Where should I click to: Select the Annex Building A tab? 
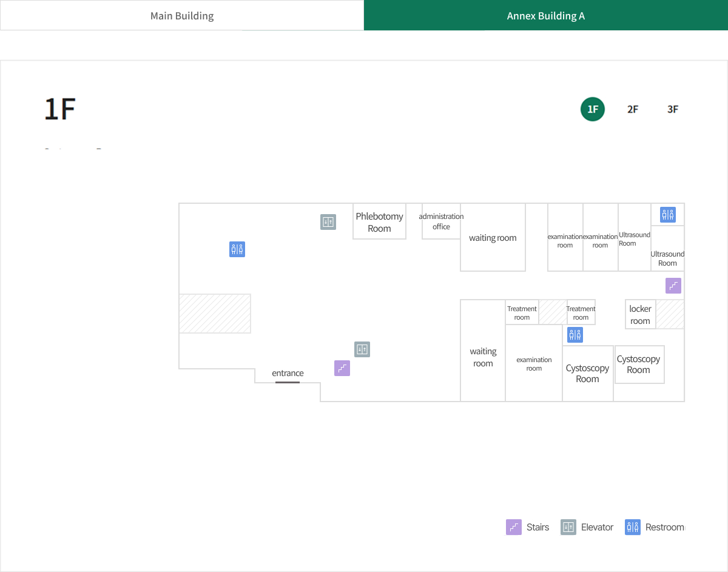point(546,15)
